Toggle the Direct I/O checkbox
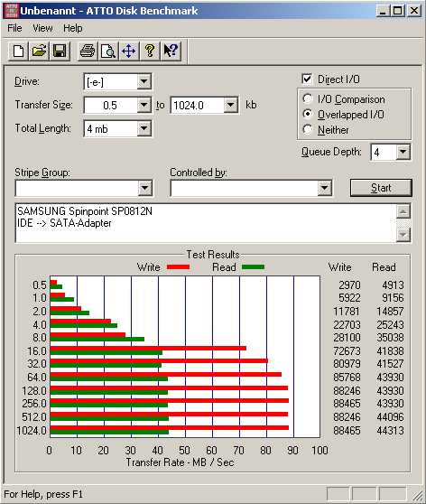Screen dimensions: 426x504 (x=307, y=79)
